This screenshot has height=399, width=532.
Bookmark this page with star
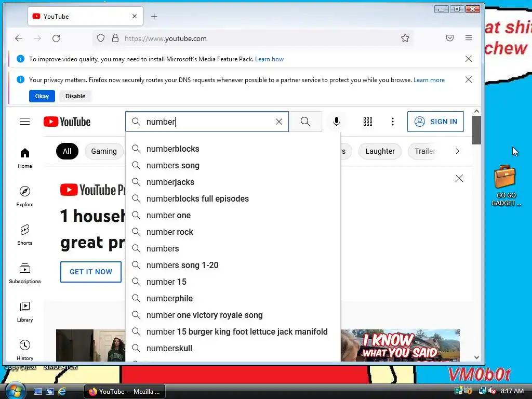click(405, 38)
